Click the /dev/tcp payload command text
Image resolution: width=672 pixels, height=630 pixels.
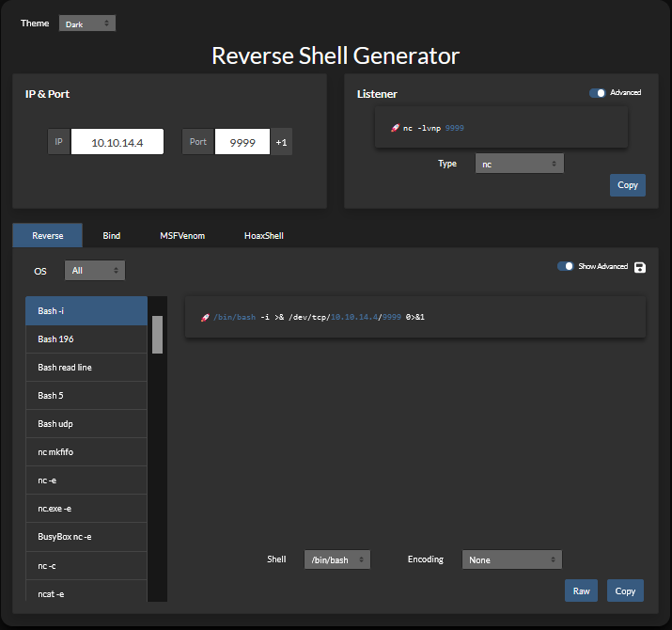pos(319,318)
